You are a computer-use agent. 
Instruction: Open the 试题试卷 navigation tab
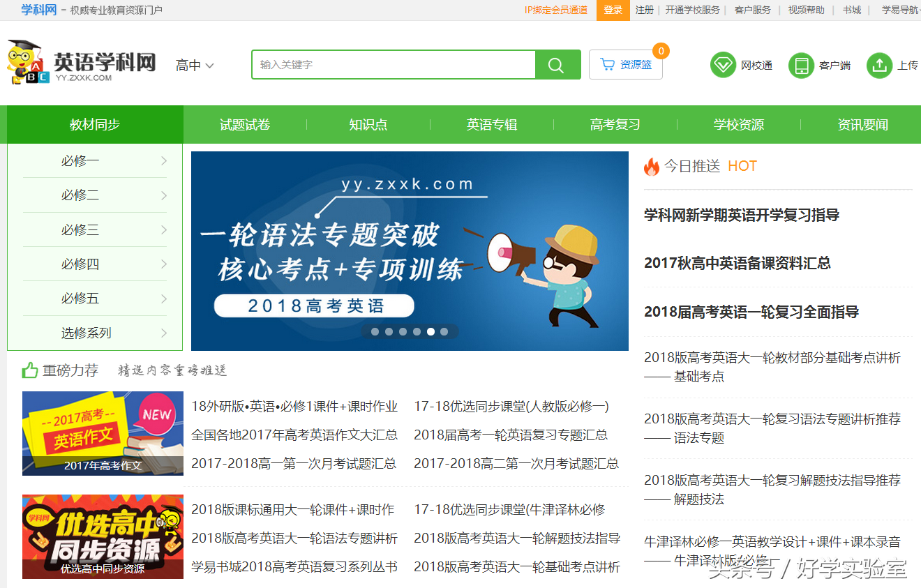(x=245, y=125)
